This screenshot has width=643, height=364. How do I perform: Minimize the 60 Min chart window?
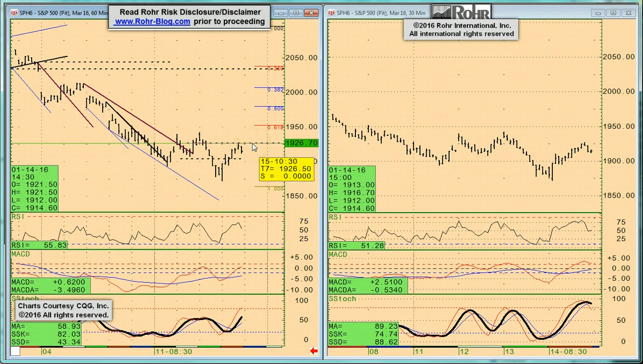281,13
